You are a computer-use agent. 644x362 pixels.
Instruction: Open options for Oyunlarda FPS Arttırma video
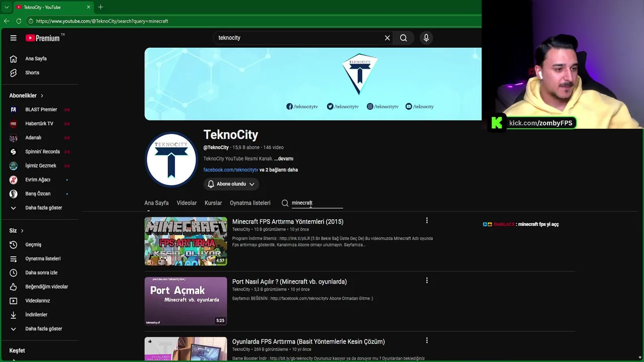427,340
